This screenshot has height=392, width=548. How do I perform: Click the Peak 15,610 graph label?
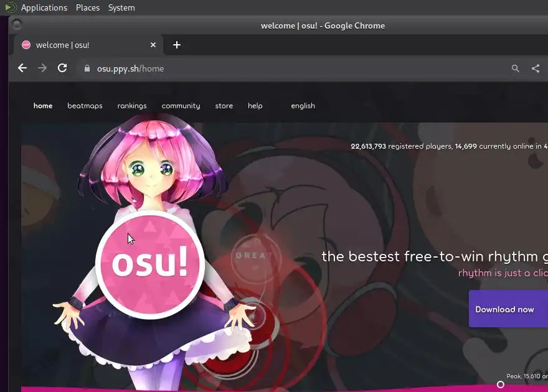[x=527, y=376]
